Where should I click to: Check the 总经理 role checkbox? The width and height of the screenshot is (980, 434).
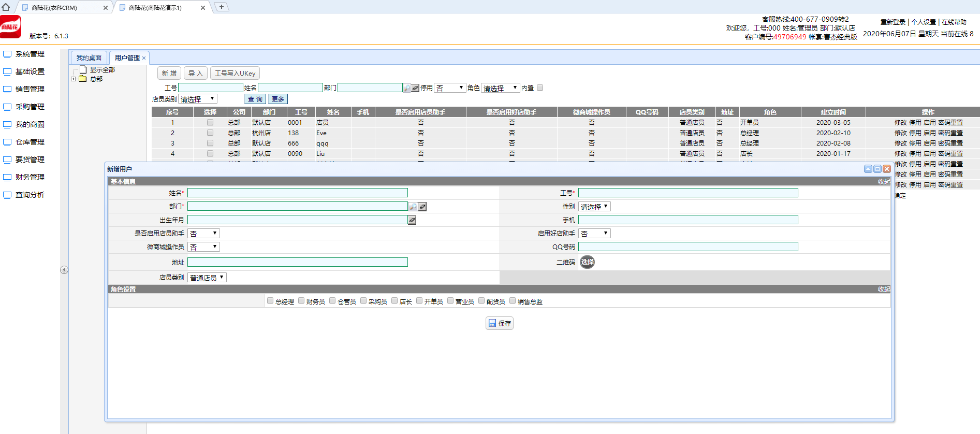point(270,300)
